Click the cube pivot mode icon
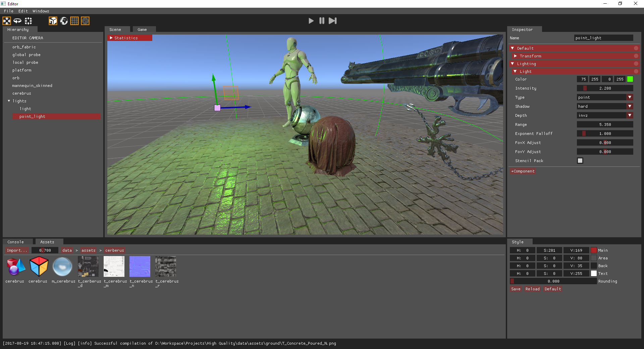Screen dimensions: 644x349 coord(53,21)
